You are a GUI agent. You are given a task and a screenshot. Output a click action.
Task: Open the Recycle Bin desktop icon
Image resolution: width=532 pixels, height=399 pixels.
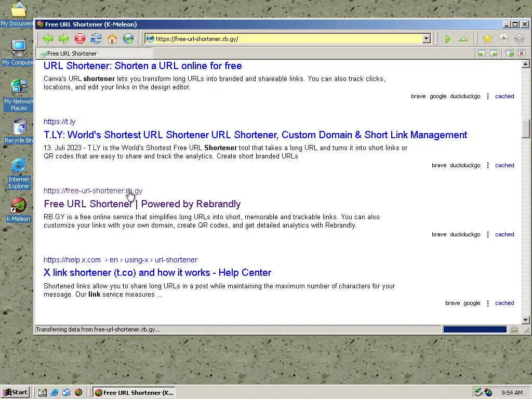(x=19, y=130)
